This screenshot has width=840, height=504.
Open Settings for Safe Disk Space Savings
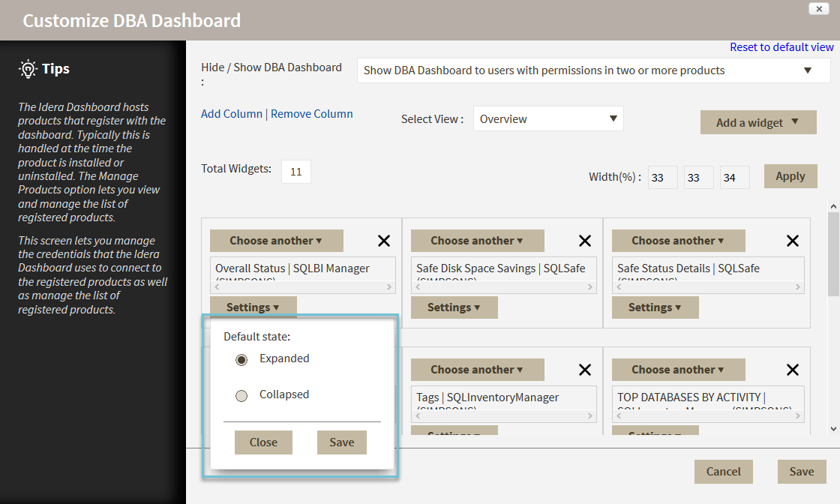[x=454, y=307]
